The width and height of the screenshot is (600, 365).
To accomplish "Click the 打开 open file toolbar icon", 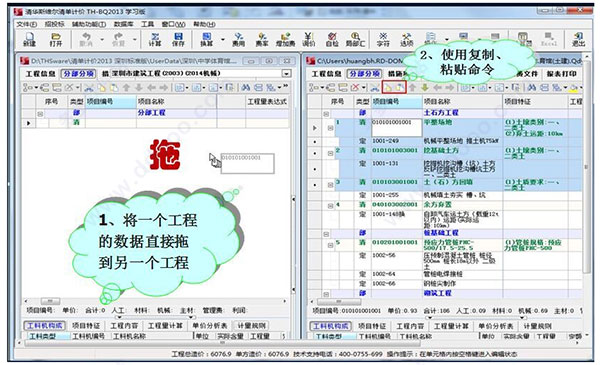I will pos(56,39).
